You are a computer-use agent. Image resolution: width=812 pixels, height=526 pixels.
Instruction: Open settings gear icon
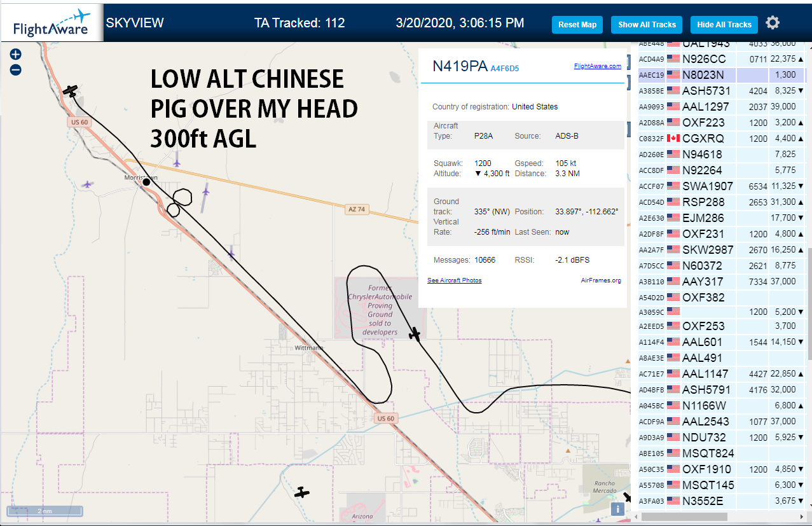tap(773, 24)
